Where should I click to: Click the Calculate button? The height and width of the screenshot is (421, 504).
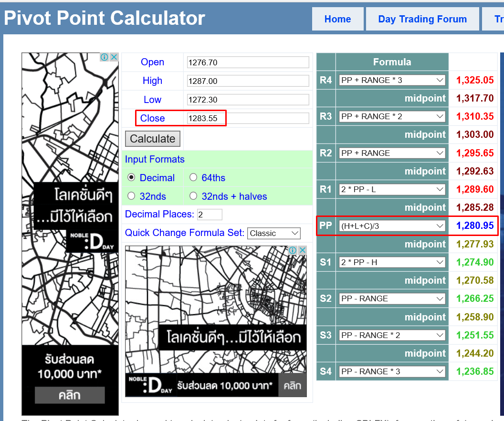point(152,139)
